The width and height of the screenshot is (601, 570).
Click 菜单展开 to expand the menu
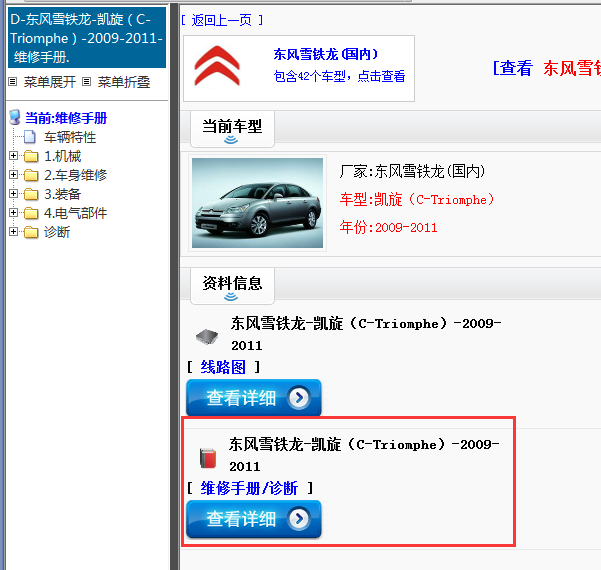[50, 82]
